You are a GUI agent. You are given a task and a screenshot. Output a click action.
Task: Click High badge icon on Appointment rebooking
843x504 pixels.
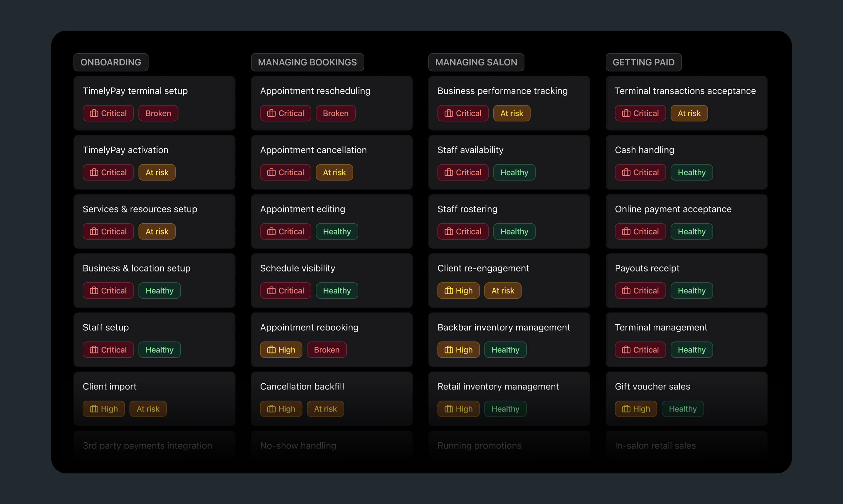point(271,350)
